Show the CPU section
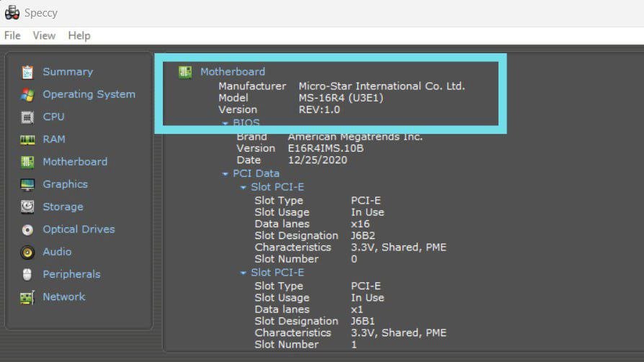The height and width of the screenshot is (362, 644). pos(54,117)
